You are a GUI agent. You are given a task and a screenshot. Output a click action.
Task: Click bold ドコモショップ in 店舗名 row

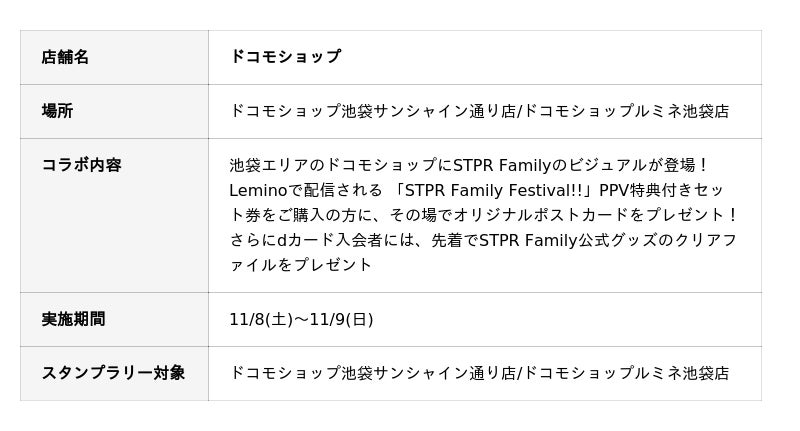tap(285, 57)
